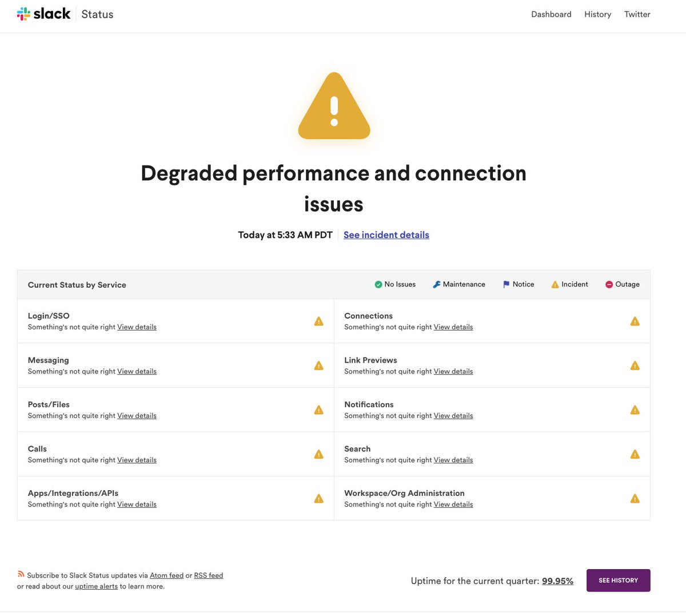Click the Apps/Integrations/APIs service name
The image size is (686, 616).
tap(73, 493)
